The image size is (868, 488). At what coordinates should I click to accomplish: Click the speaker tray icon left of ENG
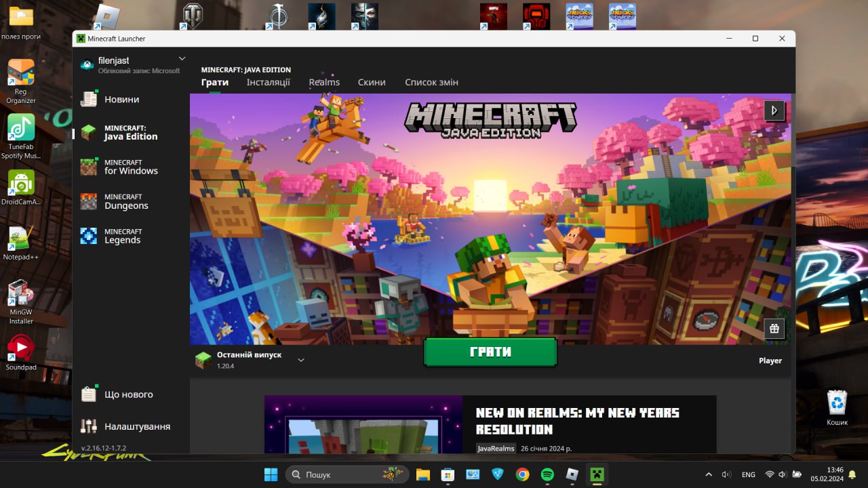(726, 474)
